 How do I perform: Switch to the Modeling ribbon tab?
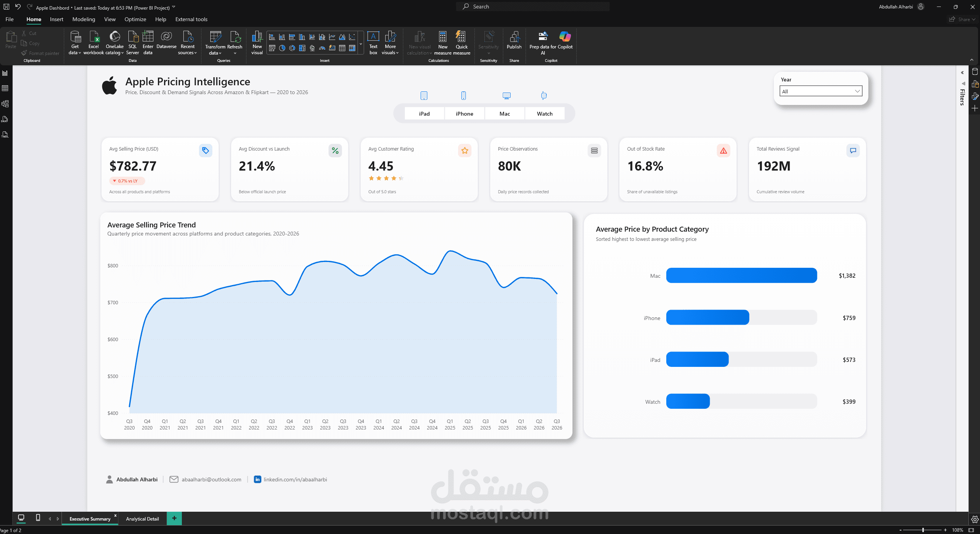[83, 19]
